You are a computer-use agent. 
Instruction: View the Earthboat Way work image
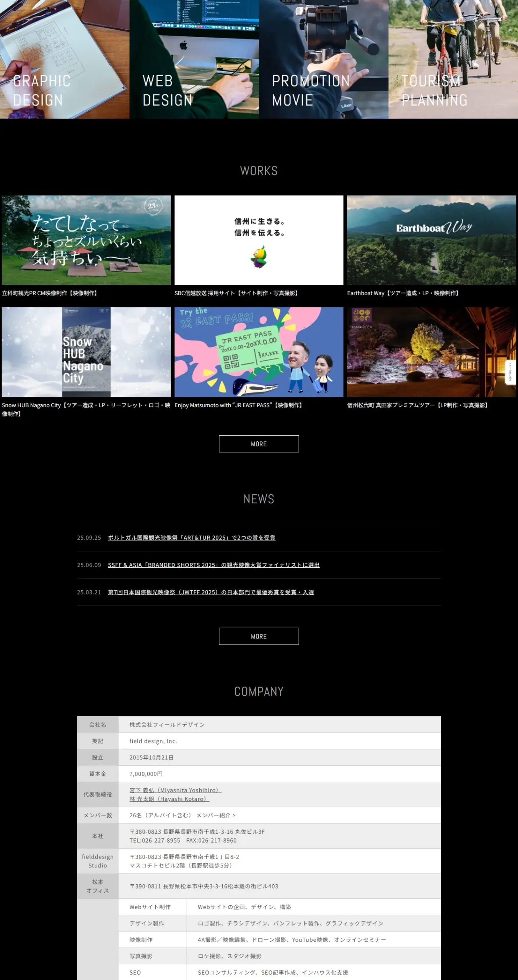click(x=431, y=240)
